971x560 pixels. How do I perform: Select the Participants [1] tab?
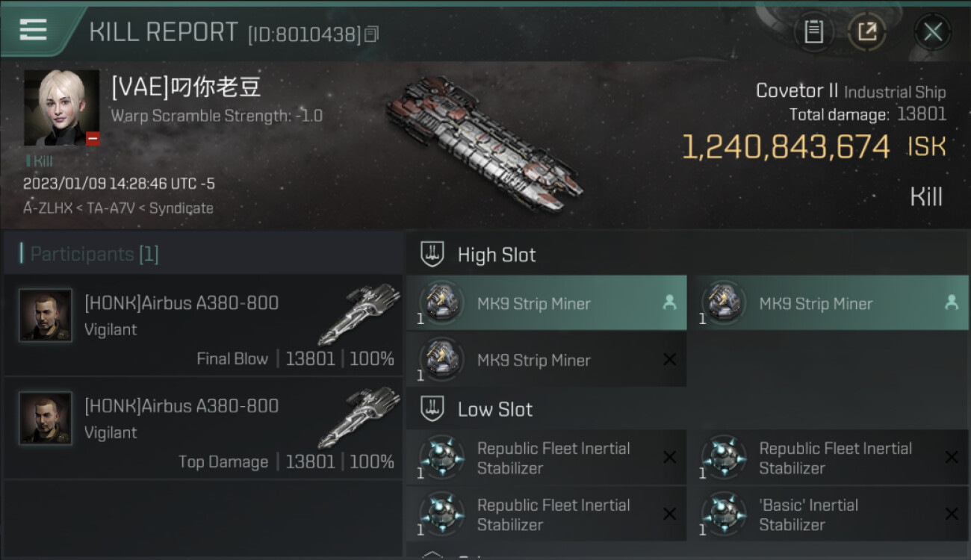click(94, 254)
